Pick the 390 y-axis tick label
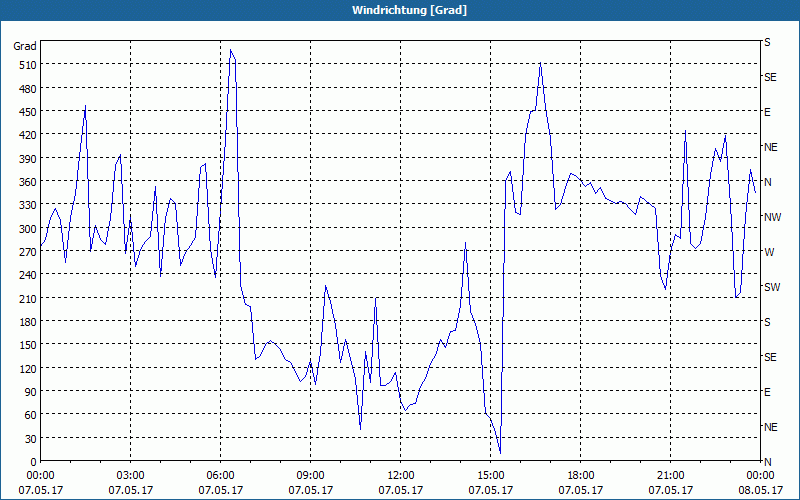Image resolution: width=800 pixels, height=500 pixels. click(27, 159)
